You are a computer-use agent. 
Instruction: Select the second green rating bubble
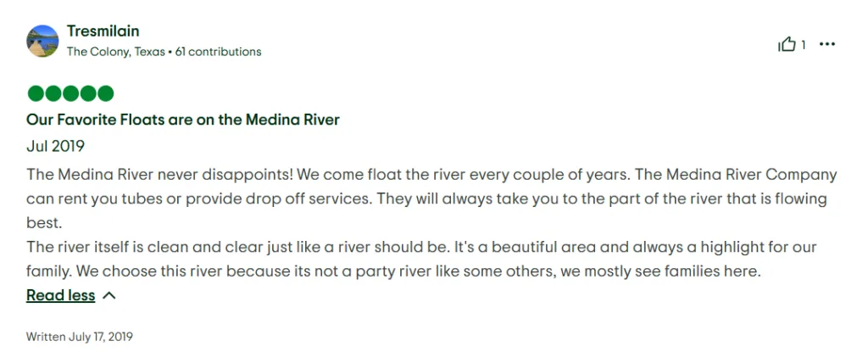pyautogui.click(x=53, y=93)
